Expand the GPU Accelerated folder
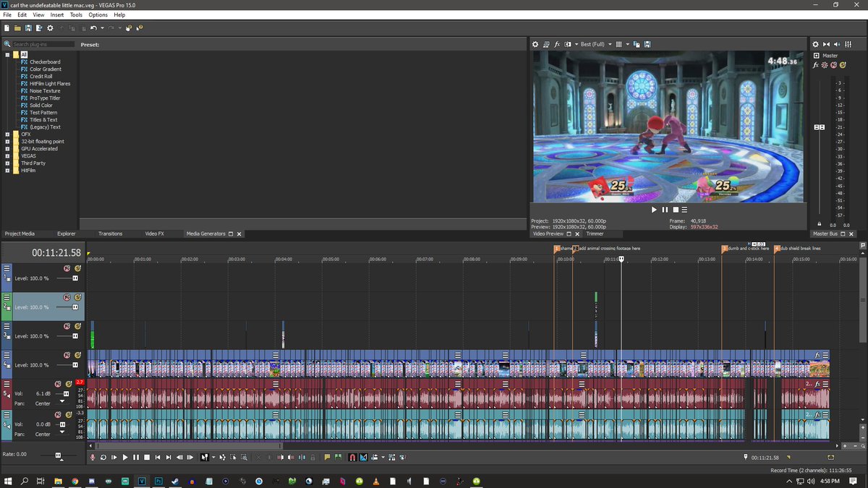The height and width of the screenshot is (488, 868). pos(7,148)
